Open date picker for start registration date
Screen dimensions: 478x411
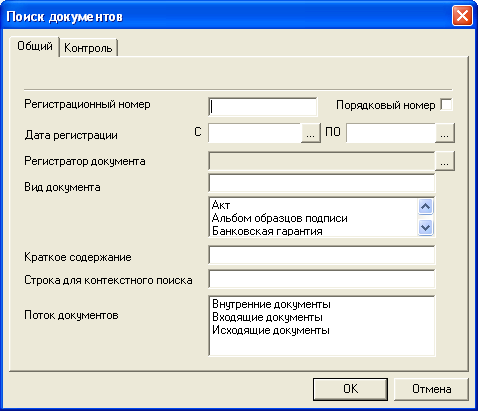click(x=311, y=133)
